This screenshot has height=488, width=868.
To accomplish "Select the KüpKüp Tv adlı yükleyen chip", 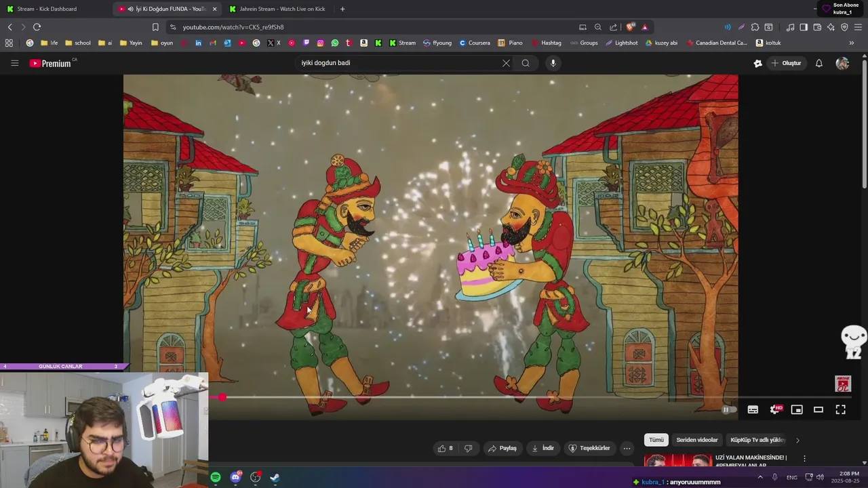I will pos(757,440).
